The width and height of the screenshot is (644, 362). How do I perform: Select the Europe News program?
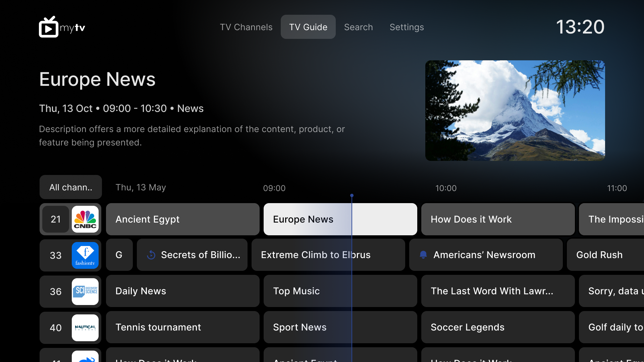pyautogui.click(x=340, y=219)
